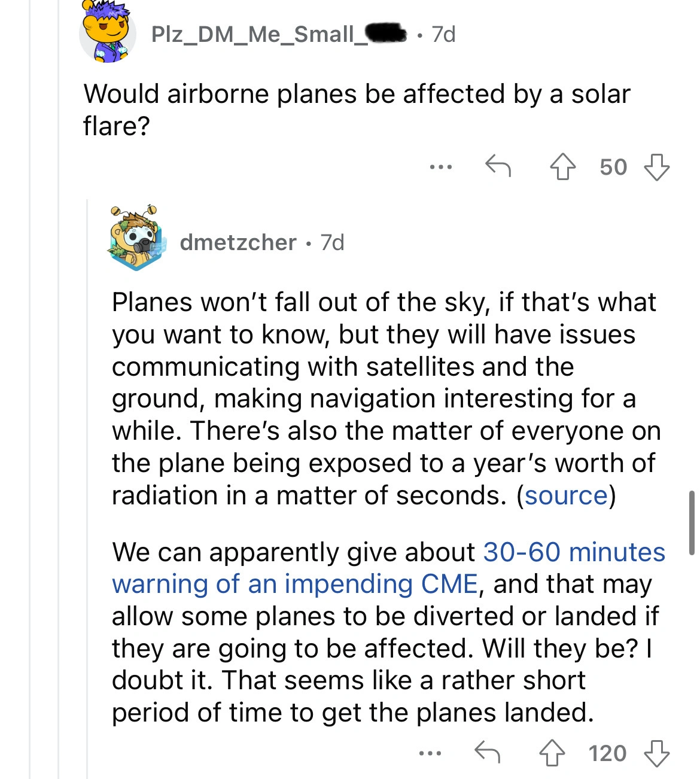Open '30-60 minutes warning of an impending CME' link
Image resolution: width=700 pixels, height=779 pixels.
388,567
